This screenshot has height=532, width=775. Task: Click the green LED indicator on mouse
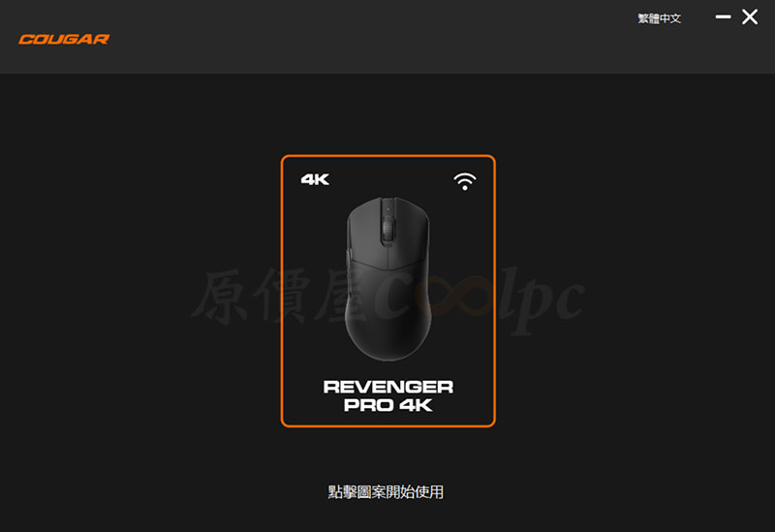click(388, 209)
